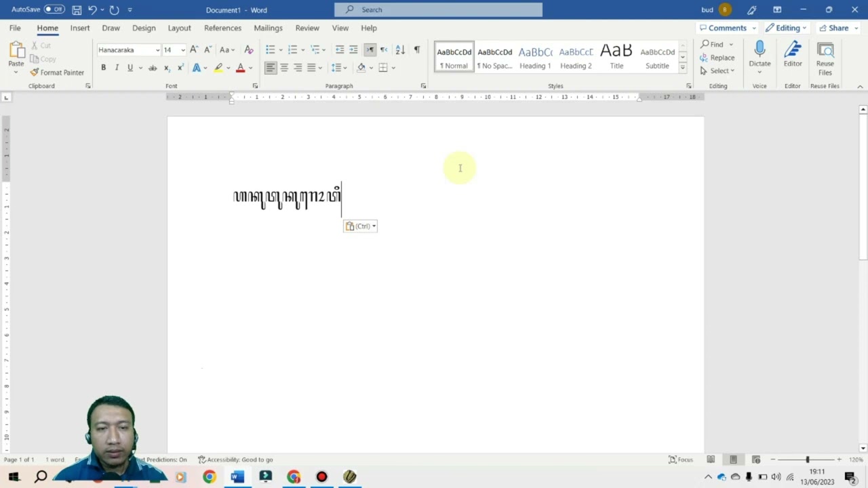Open bullets list dropdown
The image size is (868, 488).
click(279, 49)
